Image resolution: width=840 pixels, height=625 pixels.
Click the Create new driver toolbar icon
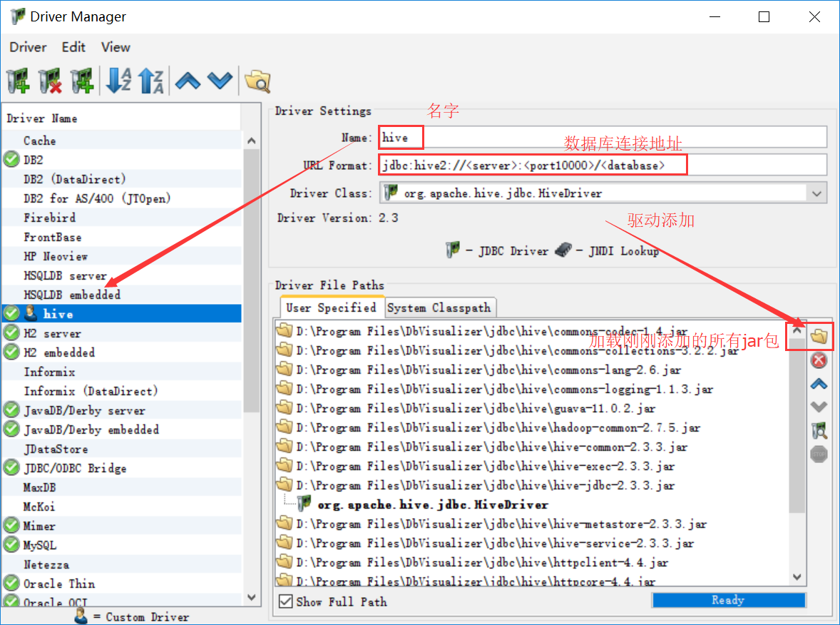tap(19, 81)
